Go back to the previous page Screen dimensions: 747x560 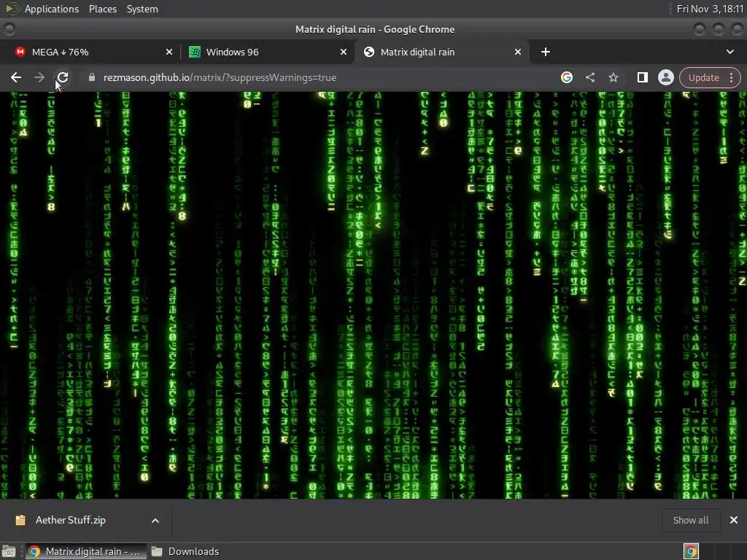16,77
